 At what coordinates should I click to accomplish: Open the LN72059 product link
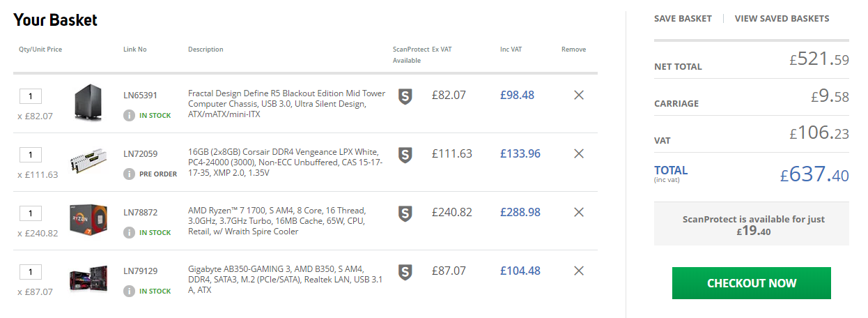140,153
